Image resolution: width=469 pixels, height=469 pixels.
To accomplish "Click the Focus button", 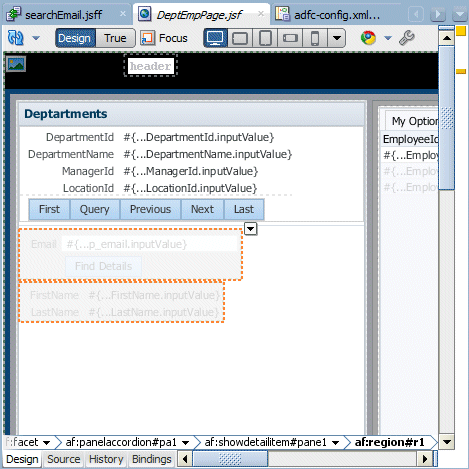I will tap(164, 38).
